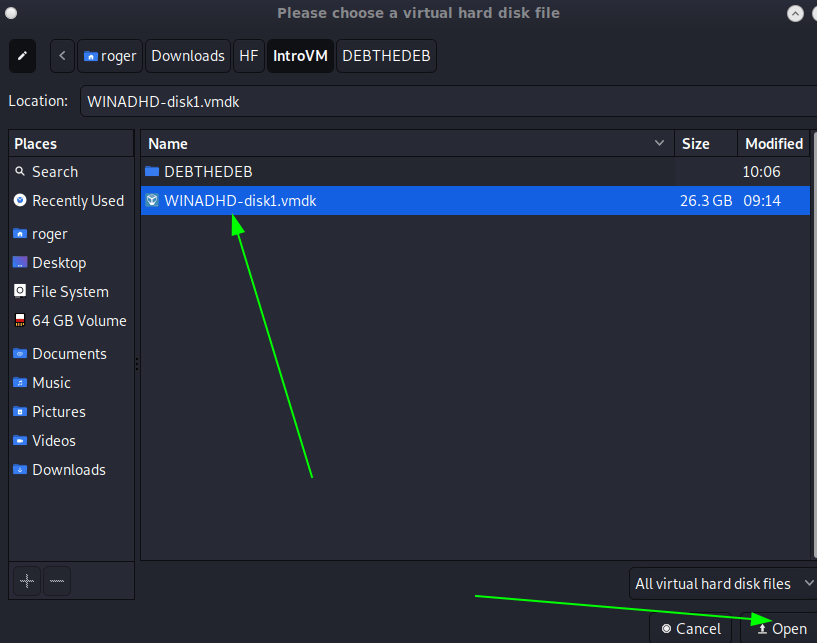Click the remove bookmark minus button
The height and width of the screenshot is (643, 817).
(57, 580)
